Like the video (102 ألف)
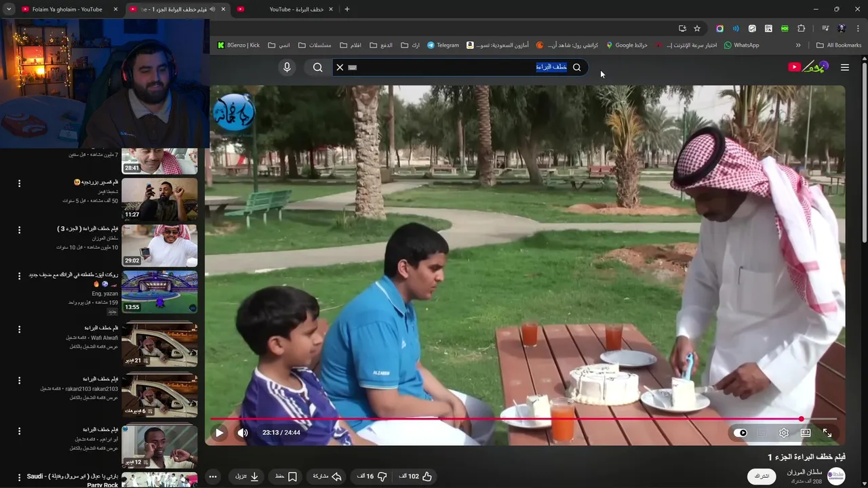The width and height of the screenshot is (868, 488). (415, 476)
